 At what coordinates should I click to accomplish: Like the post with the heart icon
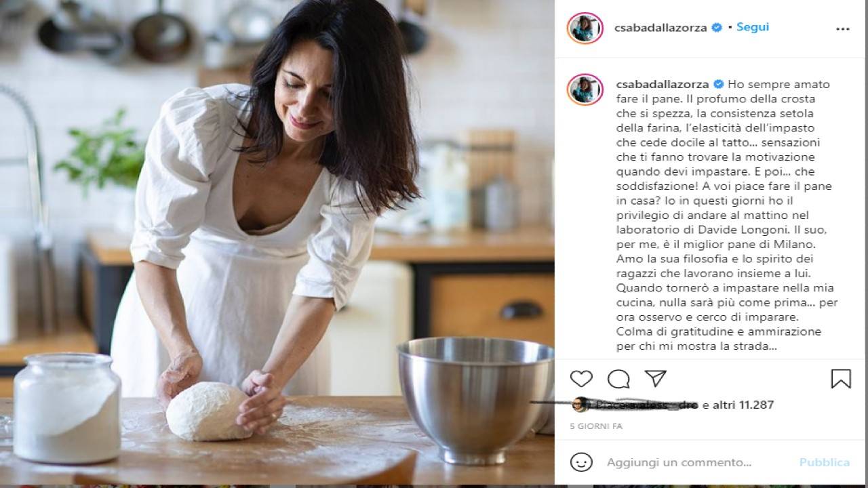pos(581,378)
